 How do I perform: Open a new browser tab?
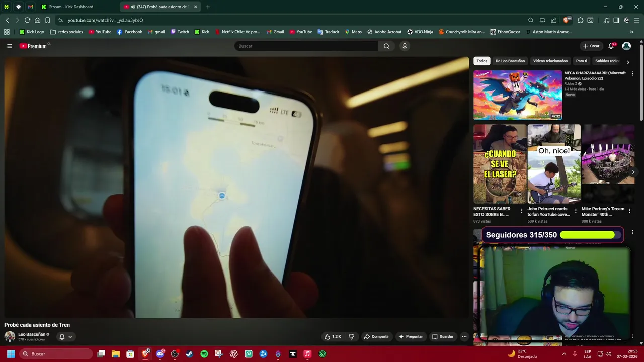click(x=208, y=7)
